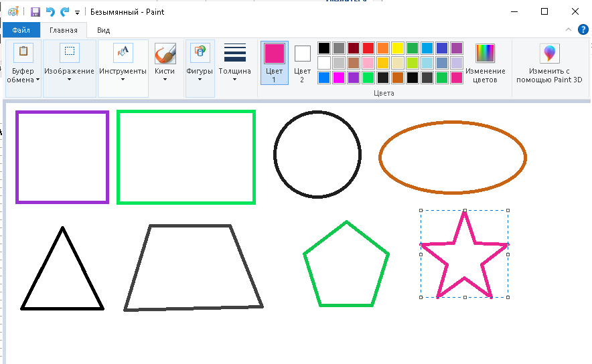Image resolution: width=592 pixels, height=364 pixels.
Task: Pick the blue-gray swatch
Action: pos(442,63)
